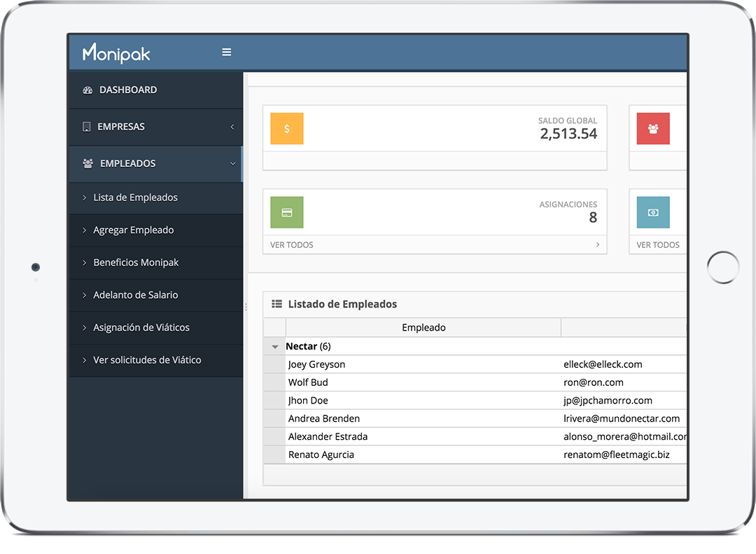This screenshot has width=756, height=554.
Task: Collapse the Nectar (6) group triangle
Action: click(275, 347)
